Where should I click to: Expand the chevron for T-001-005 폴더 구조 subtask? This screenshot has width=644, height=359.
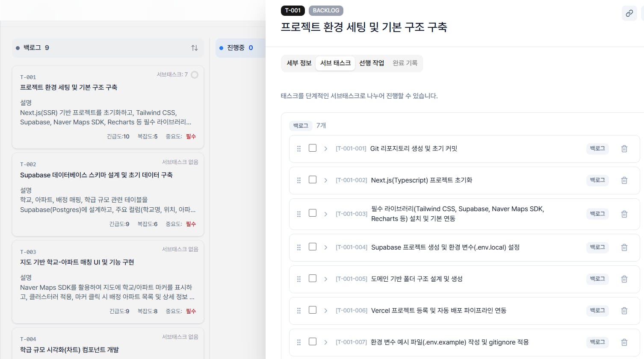(325, 279)
